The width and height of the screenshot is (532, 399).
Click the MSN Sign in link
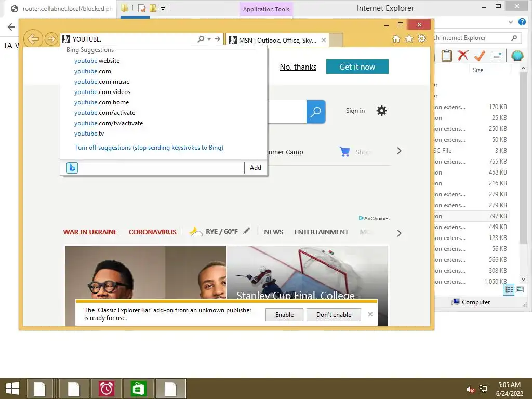click(x=355, y=111)
